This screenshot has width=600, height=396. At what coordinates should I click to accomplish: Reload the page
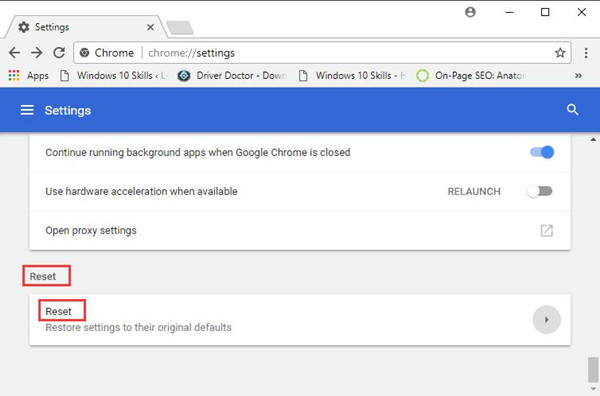coord(59,52)
